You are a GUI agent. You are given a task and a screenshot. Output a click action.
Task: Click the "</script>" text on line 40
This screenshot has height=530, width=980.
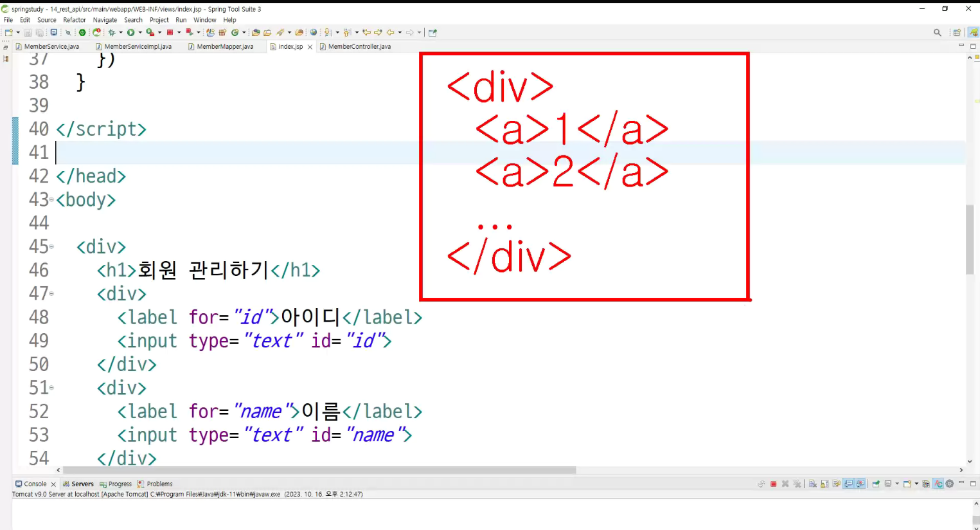point(101,129)
